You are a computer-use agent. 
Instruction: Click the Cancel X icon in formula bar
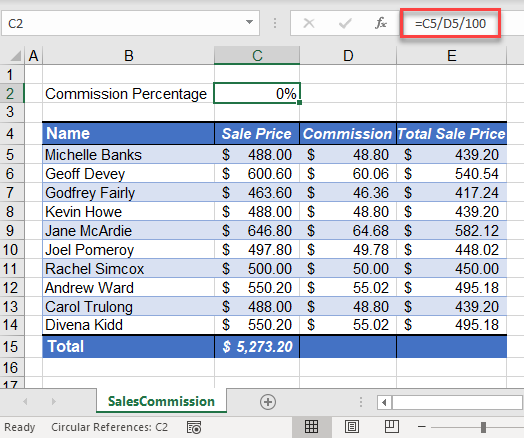point(308,23)
